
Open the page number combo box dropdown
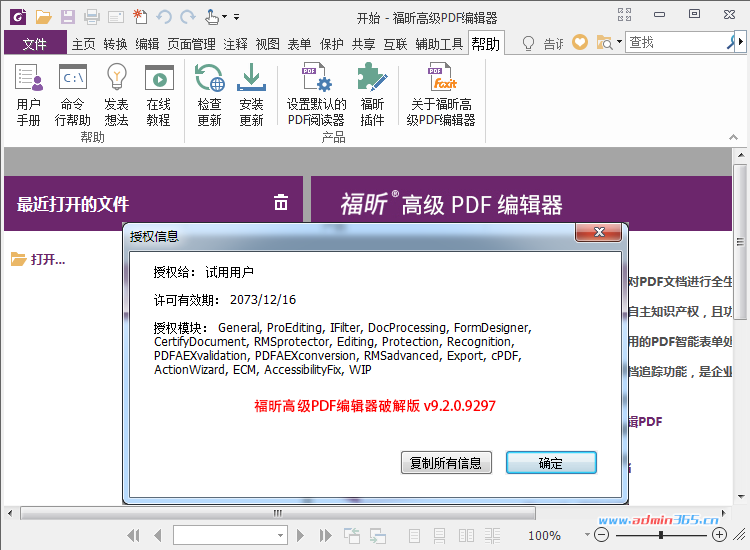[x=280, y=535]
